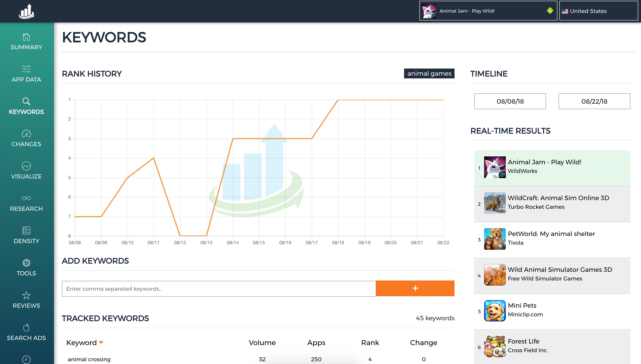Image resolution: width=641 pixels, height=364 pixels.
Task: Click WildCraft: Animal Sim Online 3D title
Action: 558,198
